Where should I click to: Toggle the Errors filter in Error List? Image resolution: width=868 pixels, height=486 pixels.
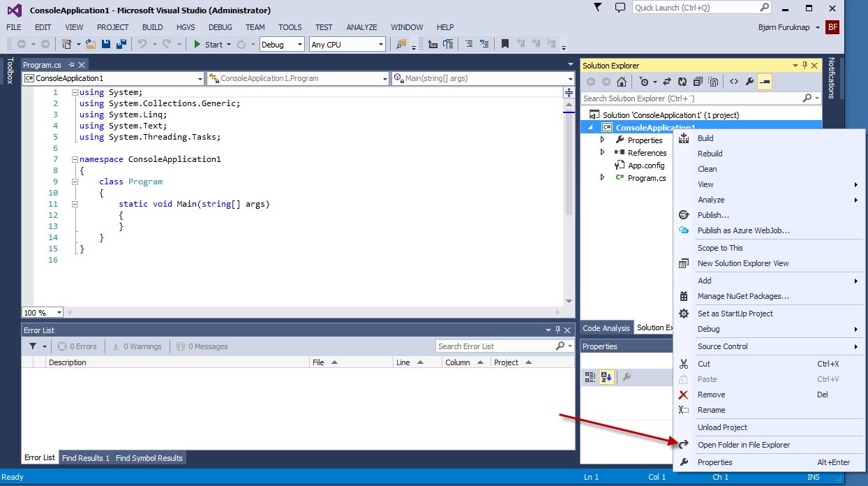77,346
